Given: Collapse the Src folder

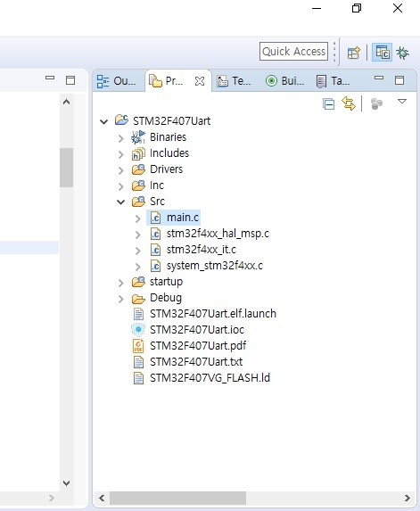Looking at the screenshot, I should (121, 202).
